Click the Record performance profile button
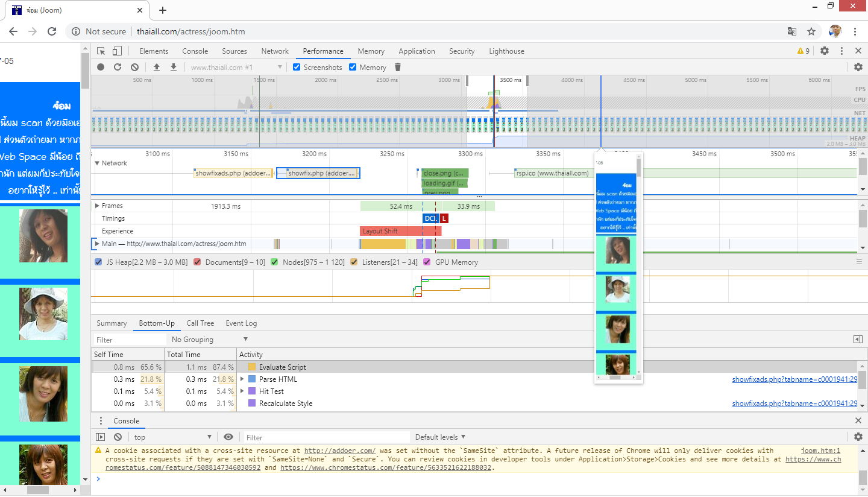This screenshot has width=868, height=497. pyautogui.click(x=101, y=68)
